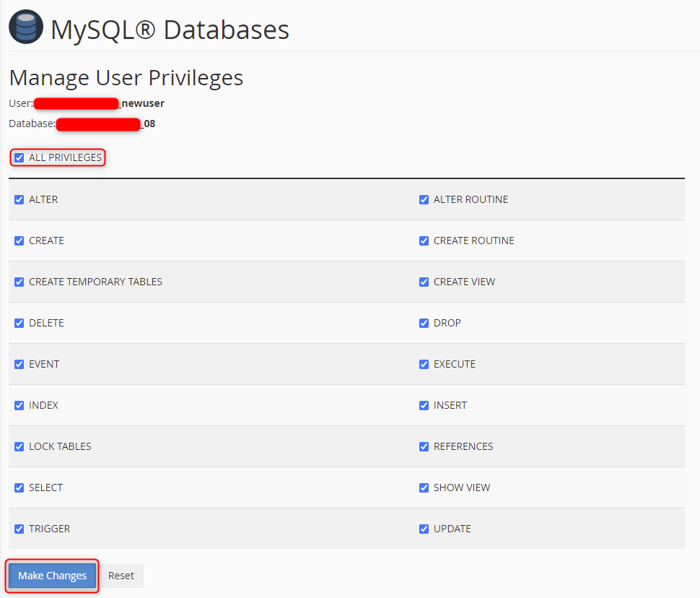The image size is (700, 598).
Task: Disable the DROP privilege
Action: point(424,323)
